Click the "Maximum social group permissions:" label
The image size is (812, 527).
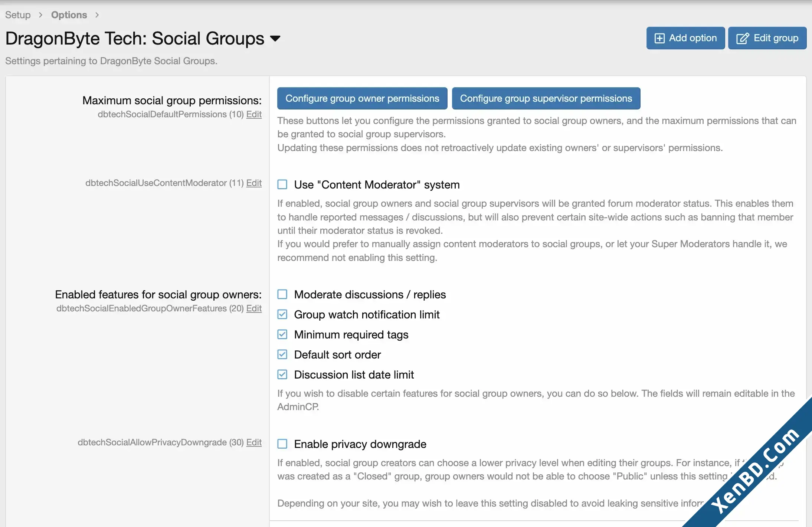172,101
